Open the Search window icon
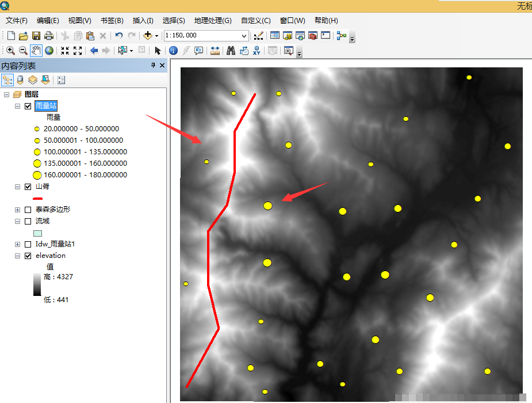The width and height of the screenshot is (532, 403). (300, 35)
